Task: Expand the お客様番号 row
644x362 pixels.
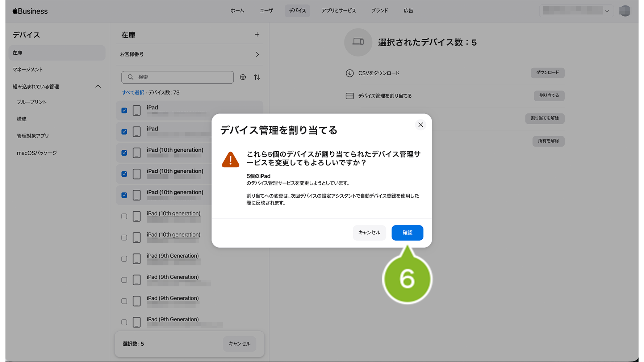Action: [x=257, y=54]
